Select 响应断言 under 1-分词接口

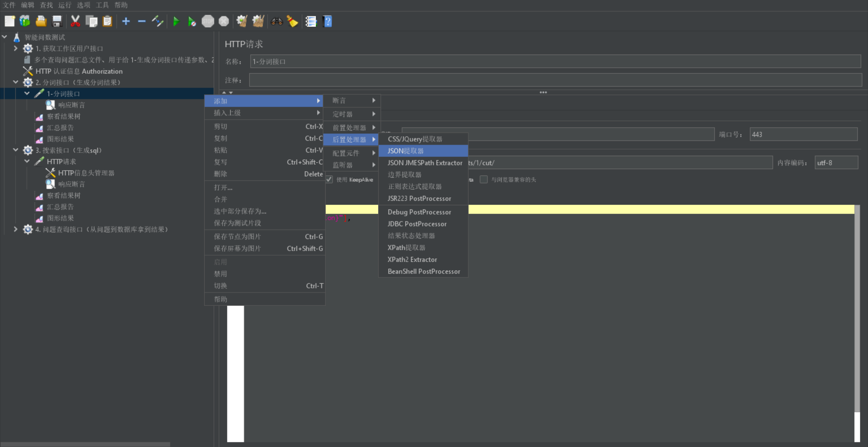pyautogui.click(x=71, y=105)
